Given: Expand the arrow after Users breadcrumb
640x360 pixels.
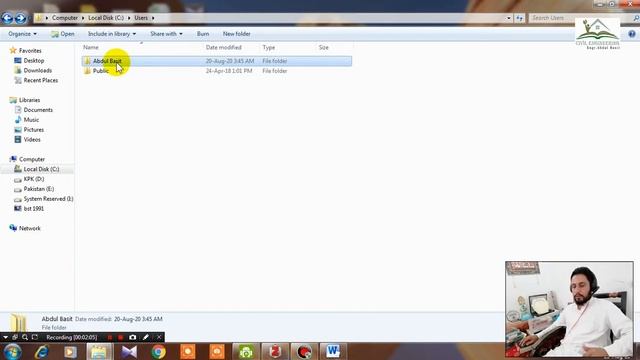Looking at the screenshot, I should tap(153, 18).
